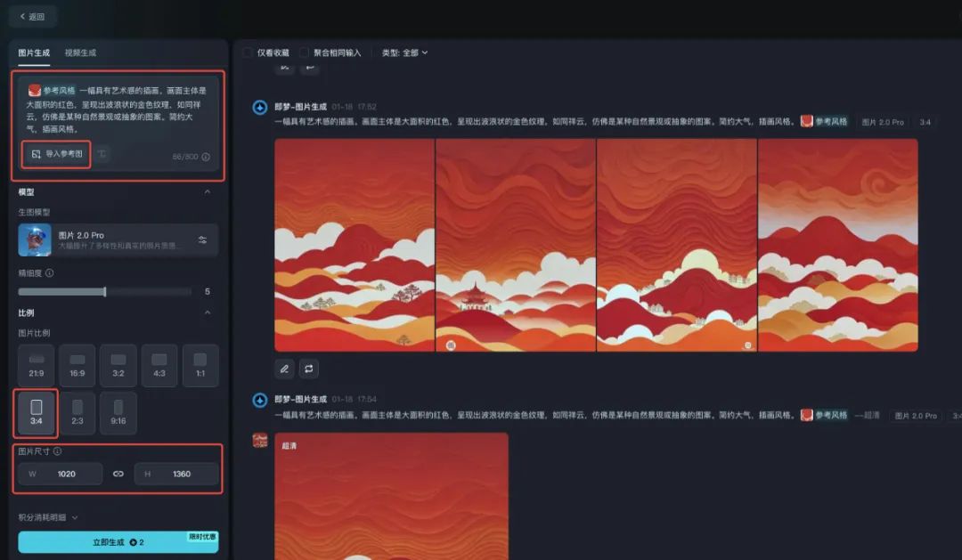The width and height of the screenshot is (962, 560).
Task: Click the info icon next to 图片尺寸
Action: click(x=58, y=451)
